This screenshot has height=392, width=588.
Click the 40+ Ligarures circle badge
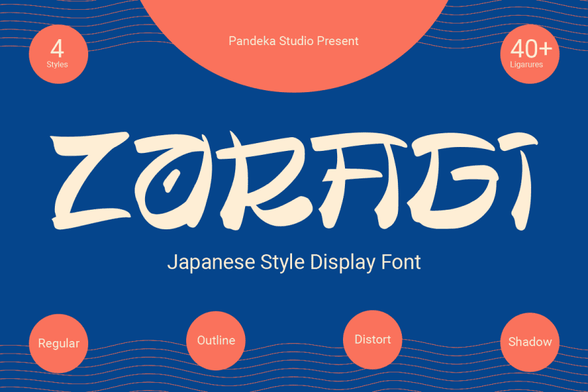pyautogui.click(x=530, y=54)
